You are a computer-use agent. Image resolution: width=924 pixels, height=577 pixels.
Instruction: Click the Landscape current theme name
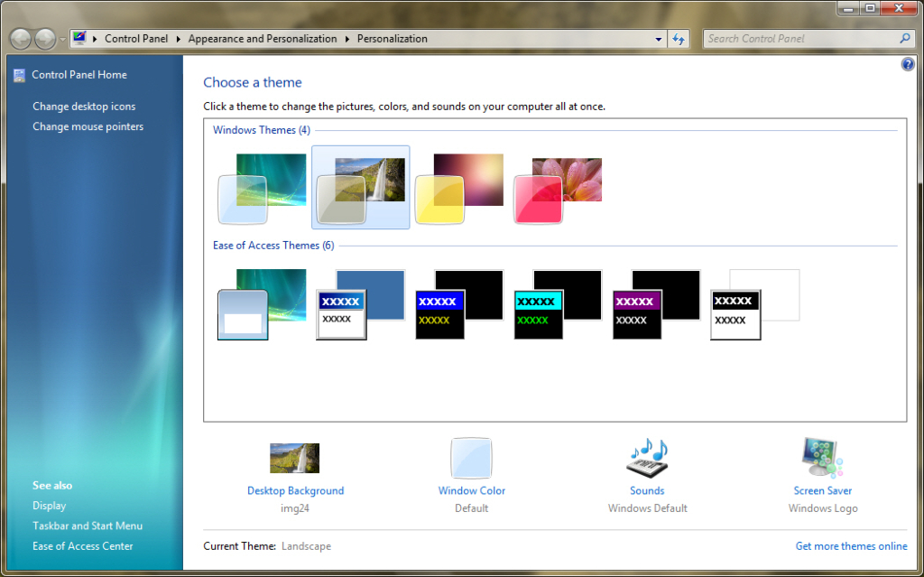[306, 546]
